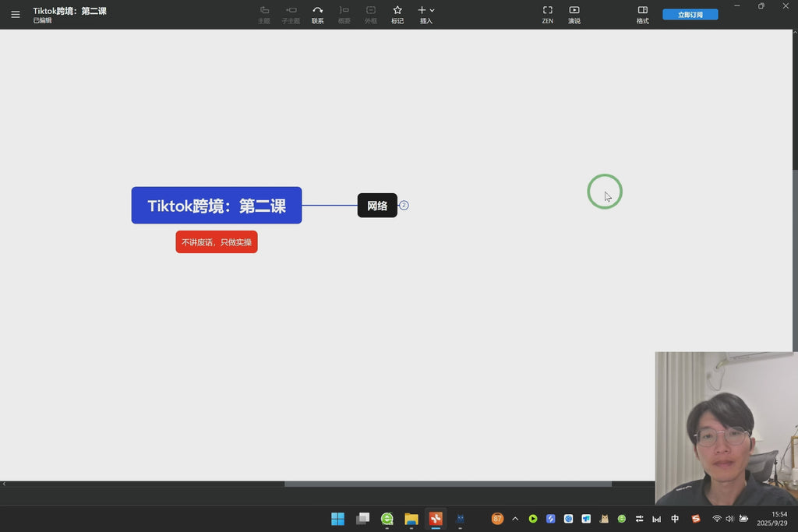Image resolution: width=798 pixels, height=532 pixels.
Task: Expand the 网络 node's collapsed children
Action: pos(404,206)
